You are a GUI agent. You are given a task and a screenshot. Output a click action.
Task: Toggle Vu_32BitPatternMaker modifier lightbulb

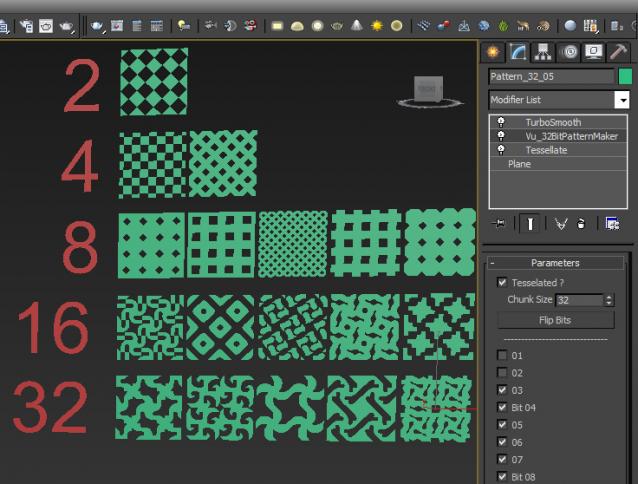(501, 135)
